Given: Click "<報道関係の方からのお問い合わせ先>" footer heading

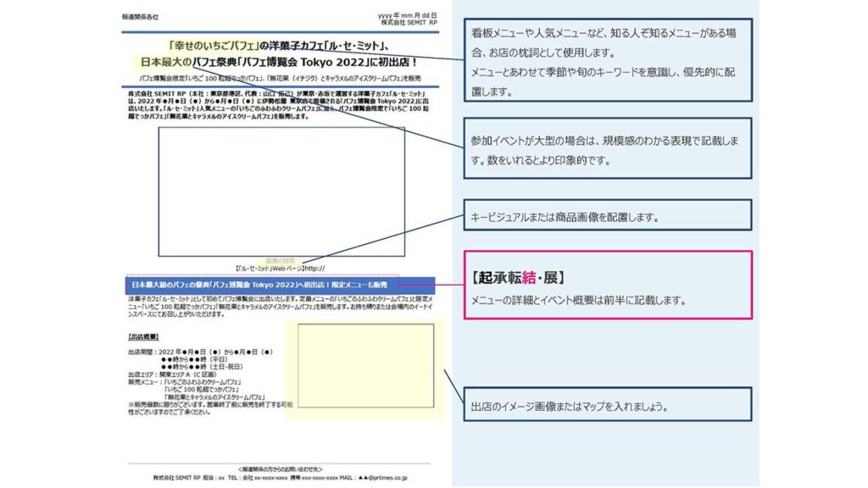Looking at the screenshot, I should 280,469.
